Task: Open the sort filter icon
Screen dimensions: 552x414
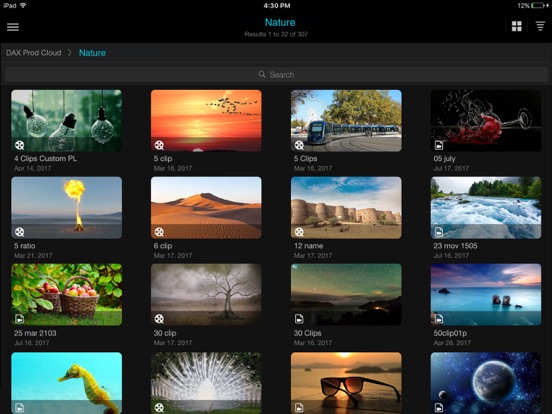Action: 540,26
